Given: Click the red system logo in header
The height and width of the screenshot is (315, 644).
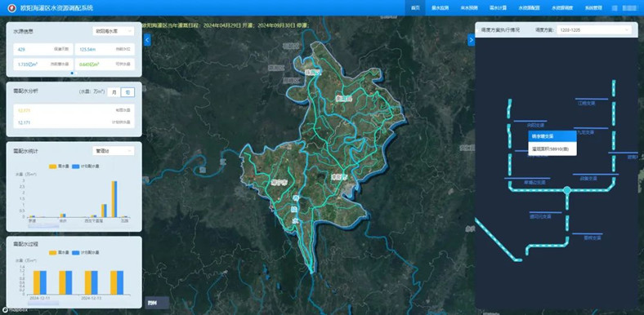Looking at the screenshot, I should (x=12, y=8).
